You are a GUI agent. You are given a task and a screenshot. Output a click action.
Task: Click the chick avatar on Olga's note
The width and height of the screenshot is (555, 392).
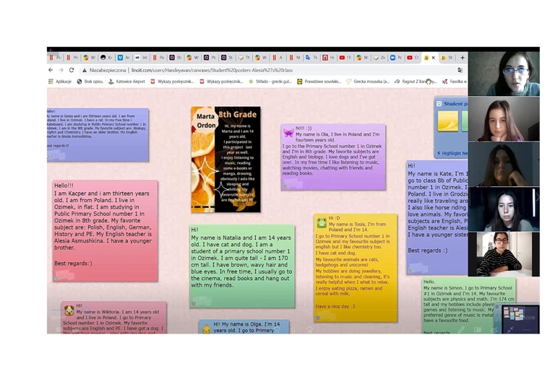(207, 328)
